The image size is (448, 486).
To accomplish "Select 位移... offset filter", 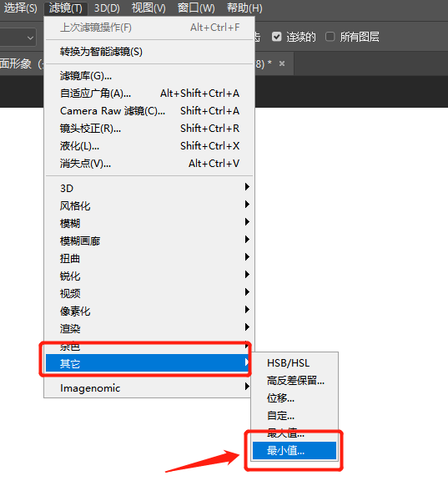I will (x=294, y=398).
